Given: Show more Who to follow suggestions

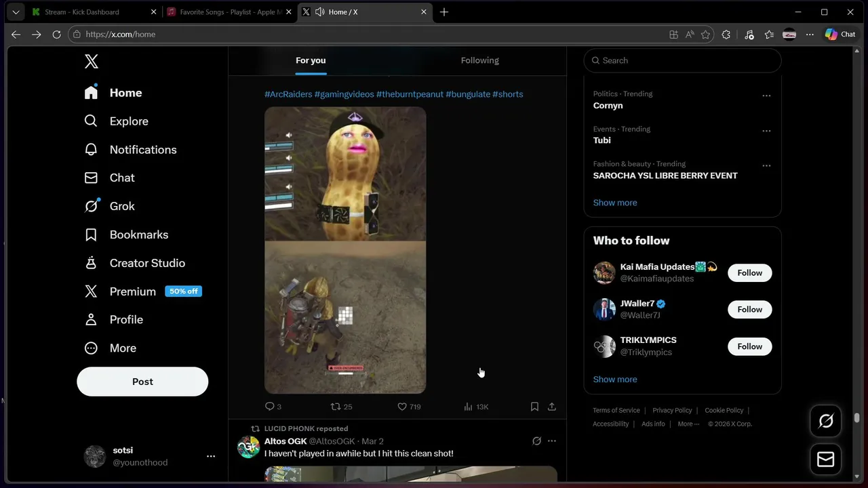Looking at the screenshot, I should tap(615, 380).
